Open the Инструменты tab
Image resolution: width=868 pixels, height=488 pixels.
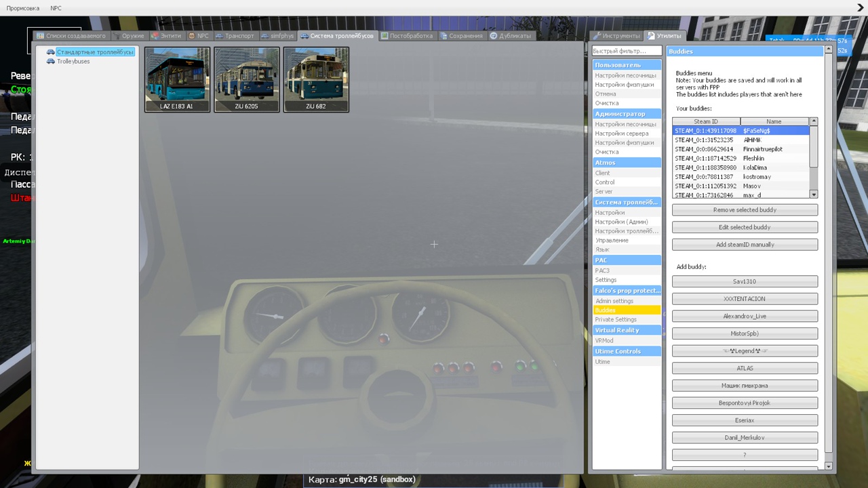coord(616,35)
